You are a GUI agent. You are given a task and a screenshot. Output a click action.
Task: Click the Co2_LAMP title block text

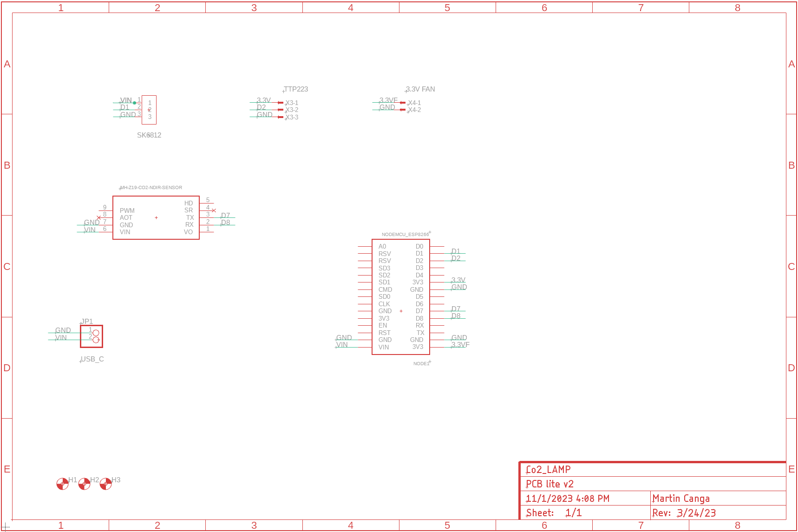548,470
